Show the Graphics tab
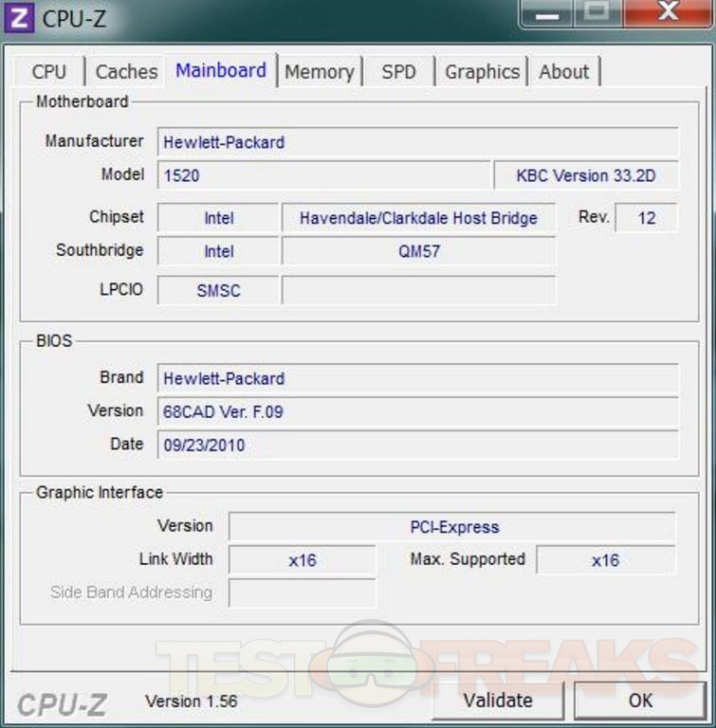 click(482, 72)
